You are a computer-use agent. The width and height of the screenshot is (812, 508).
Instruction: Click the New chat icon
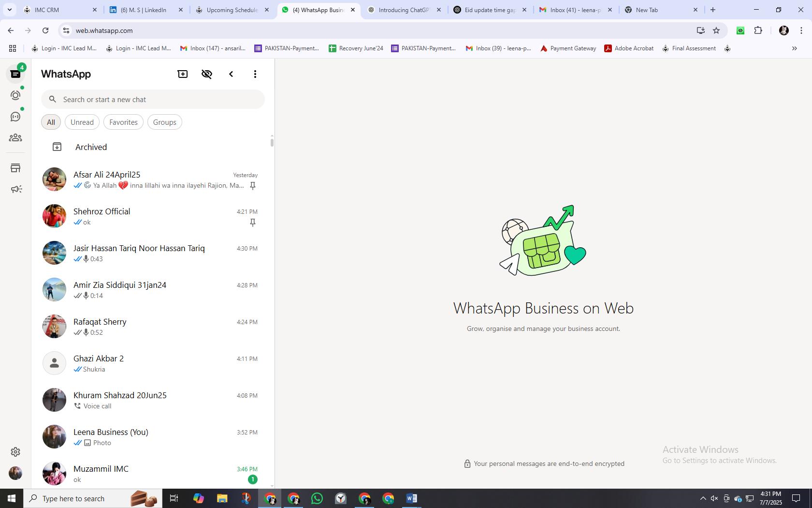pyautogui.click(x=183, y=74)
